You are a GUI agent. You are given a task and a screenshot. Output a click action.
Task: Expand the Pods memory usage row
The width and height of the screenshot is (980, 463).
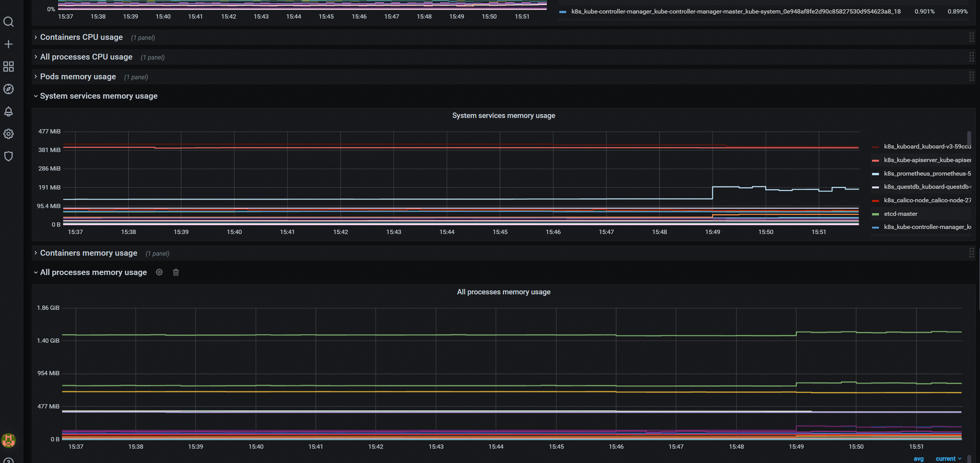78,77
